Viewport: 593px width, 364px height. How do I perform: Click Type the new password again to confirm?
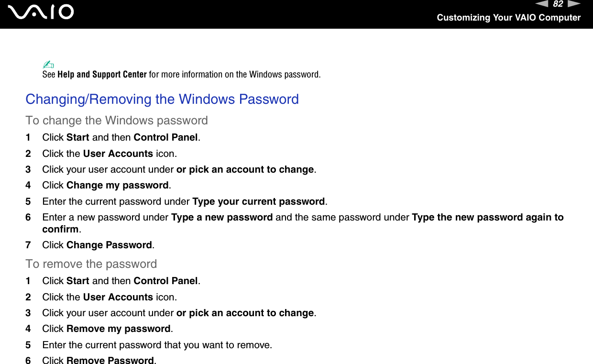pyautogui.click(x=487, y=217)
